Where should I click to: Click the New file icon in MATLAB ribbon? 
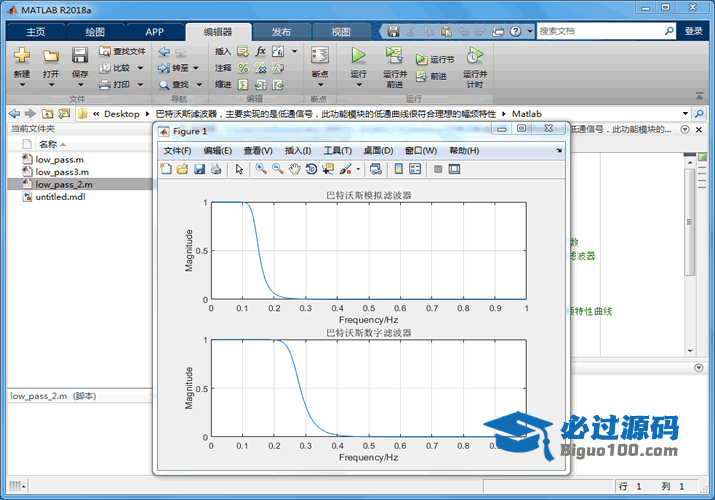coord(21,56)
